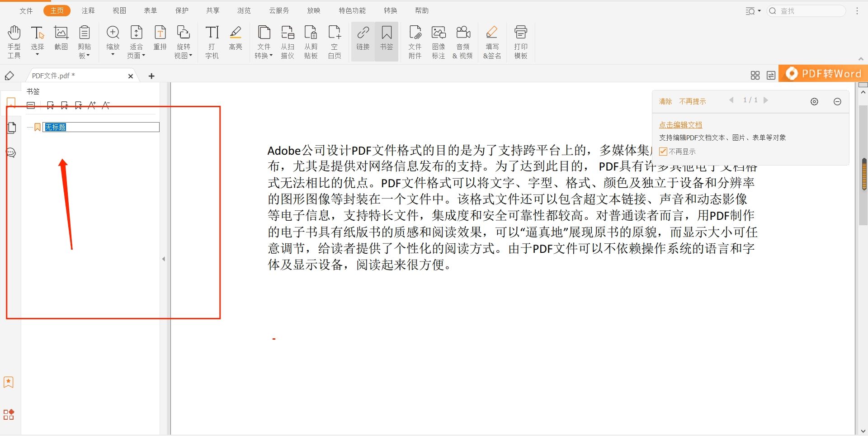
Task: Select the Link tool (链接)
Action: pos(363,41)
